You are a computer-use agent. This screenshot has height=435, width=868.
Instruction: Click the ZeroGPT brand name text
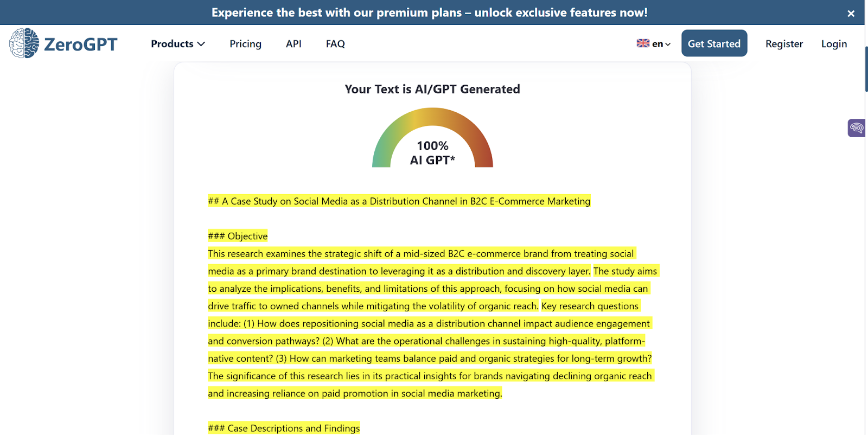(80, 44)
